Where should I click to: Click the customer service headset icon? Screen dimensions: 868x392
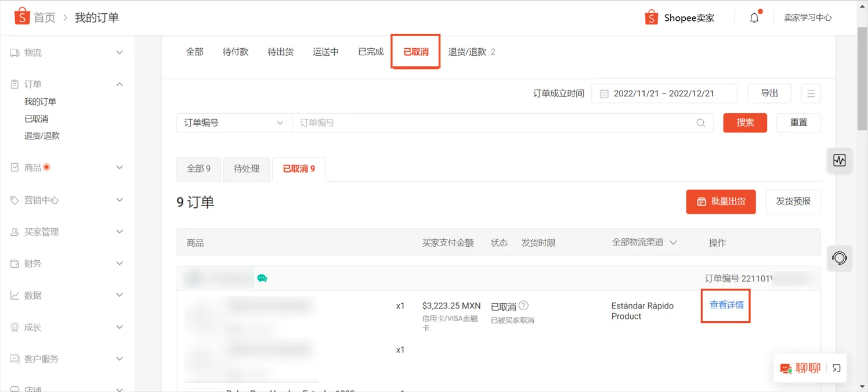840,258
